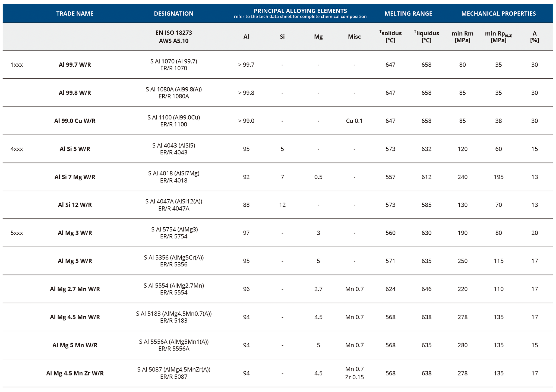Viewport: 556px width, 392px height.
Task: Select the 1xxx series label
Action: click(17, 65)
